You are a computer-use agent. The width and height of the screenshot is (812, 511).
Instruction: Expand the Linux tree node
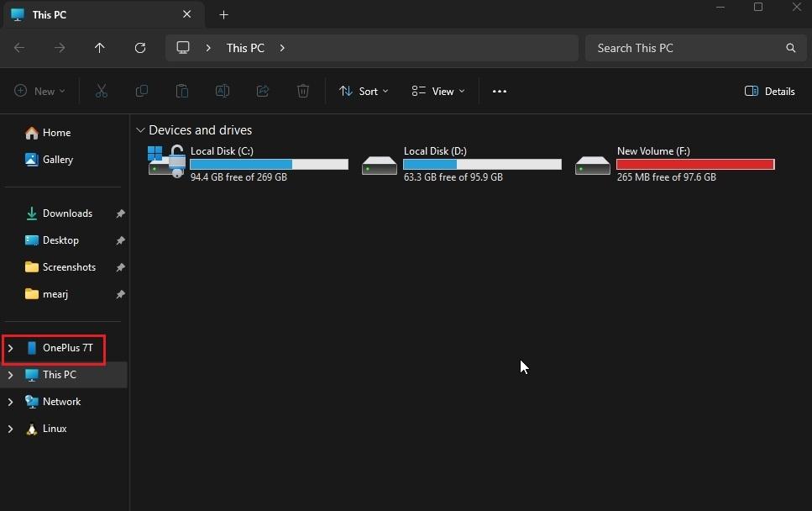10,429
